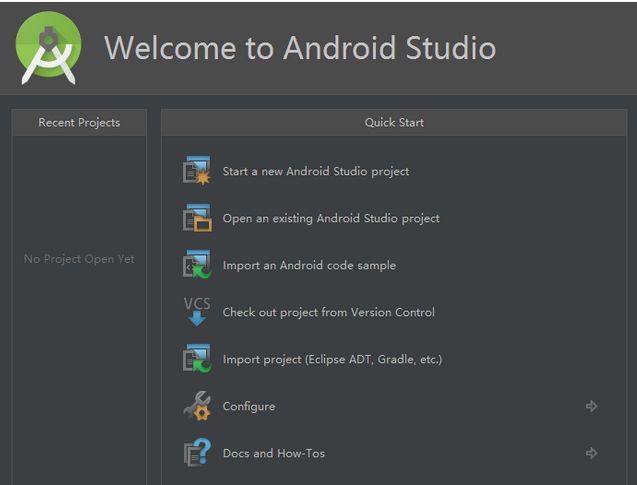The image size is (637, 485).
Task: Open an existing Android Studio project
Action: [331, 219]
